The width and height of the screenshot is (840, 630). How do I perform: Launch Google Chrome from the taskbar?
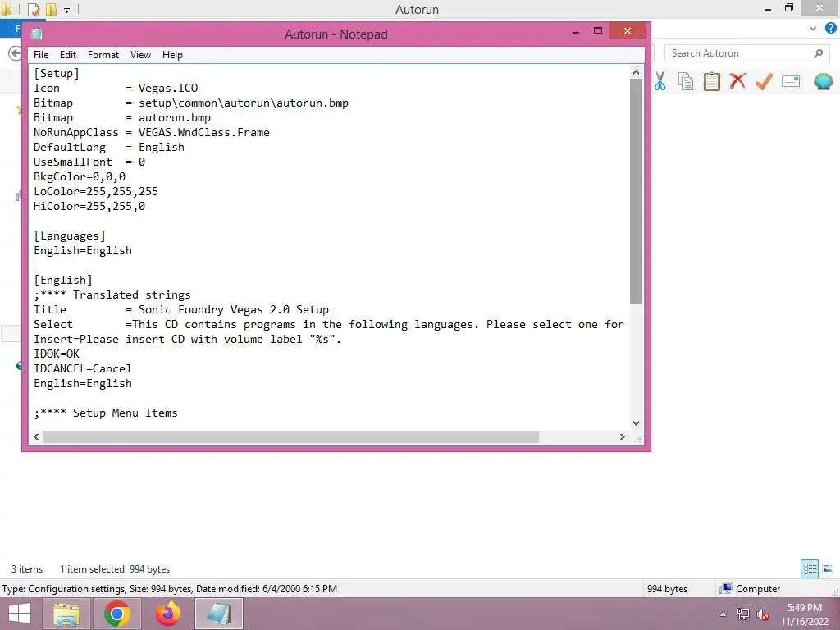click(x=116, y=614)
